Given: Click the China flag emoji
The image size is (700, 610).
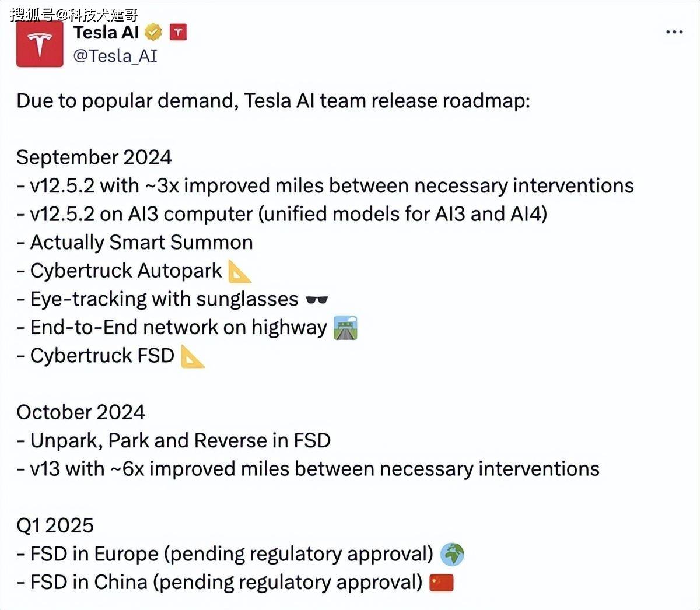Looking at the screenshot, I should point(442,583).
